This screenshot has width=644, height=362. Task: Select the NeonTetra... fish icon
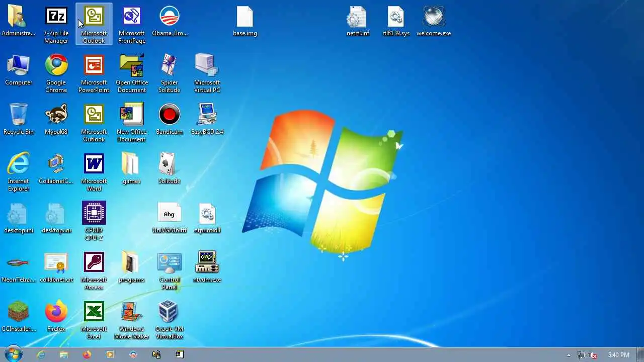19,267
